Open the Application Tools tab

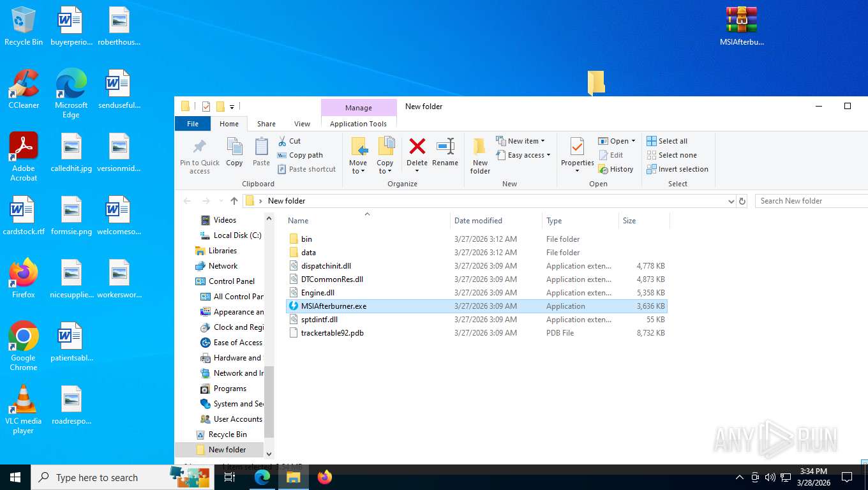pos(358,124)
